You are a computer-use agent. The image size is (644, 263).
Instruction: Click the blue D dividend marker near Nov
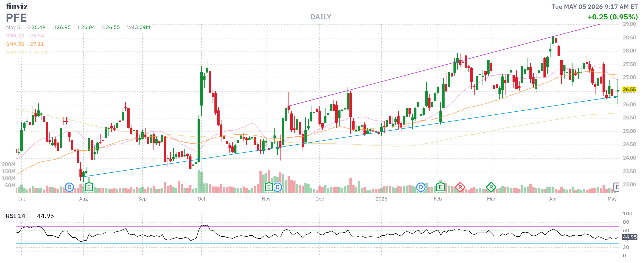tap(277, 187)
